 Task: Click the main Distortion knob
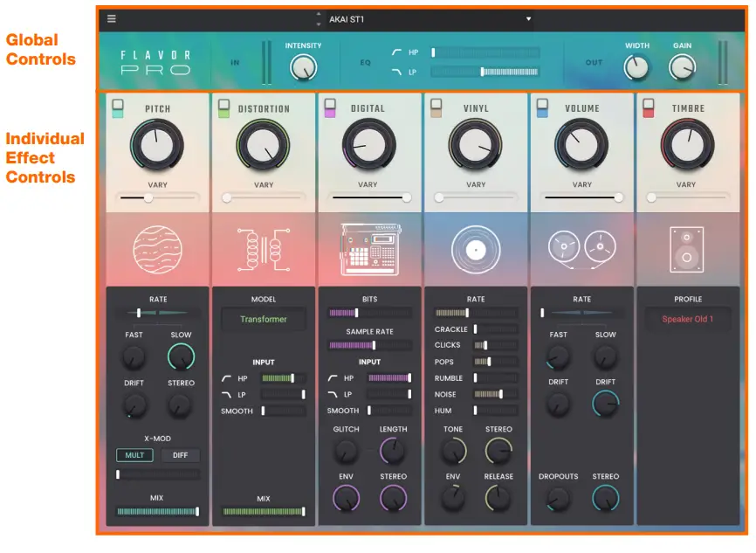pos(263,144)
